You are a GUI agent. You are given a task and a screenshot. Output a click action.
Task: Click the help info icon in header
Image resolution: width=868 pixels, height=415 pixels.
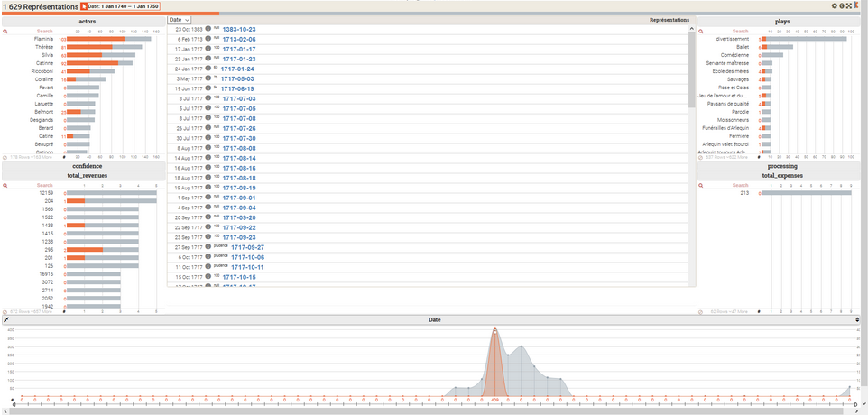click(x=842, y=5)
